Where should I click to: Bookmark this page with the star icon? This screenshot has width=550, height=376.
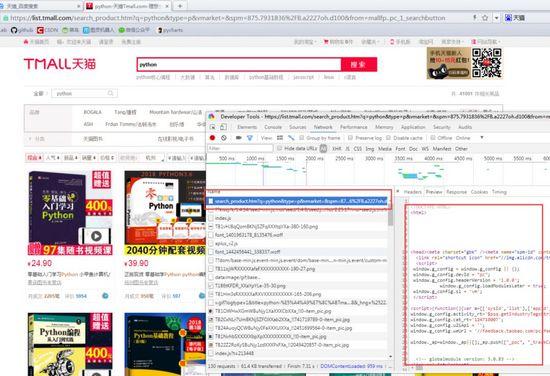[x=485, y=18]
